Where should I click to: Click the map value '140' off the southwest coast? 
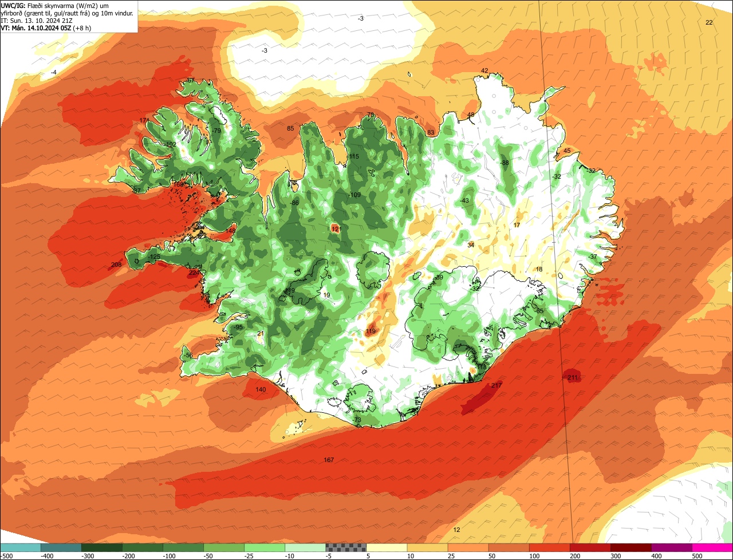(261, 389)
